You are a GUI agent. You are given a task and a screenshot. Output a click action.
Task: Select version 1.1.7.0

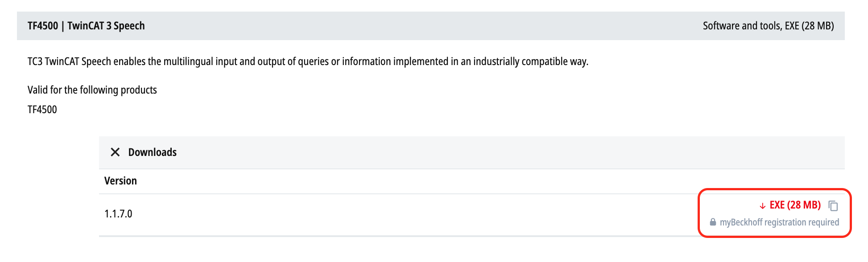118,214
